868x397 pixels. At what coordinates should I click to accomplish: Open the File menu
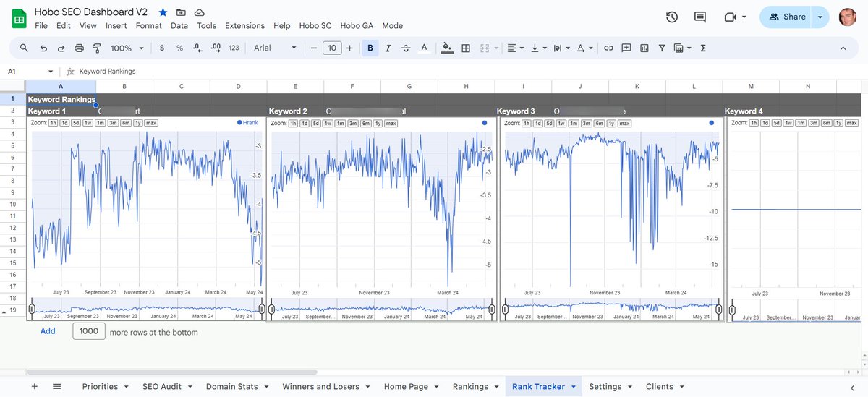pos(41,25)
